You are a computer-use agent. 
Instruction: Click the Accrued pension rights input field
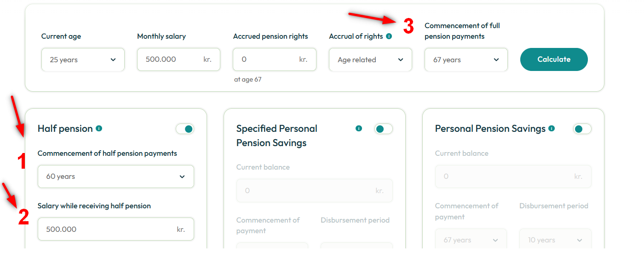[275, 59]
